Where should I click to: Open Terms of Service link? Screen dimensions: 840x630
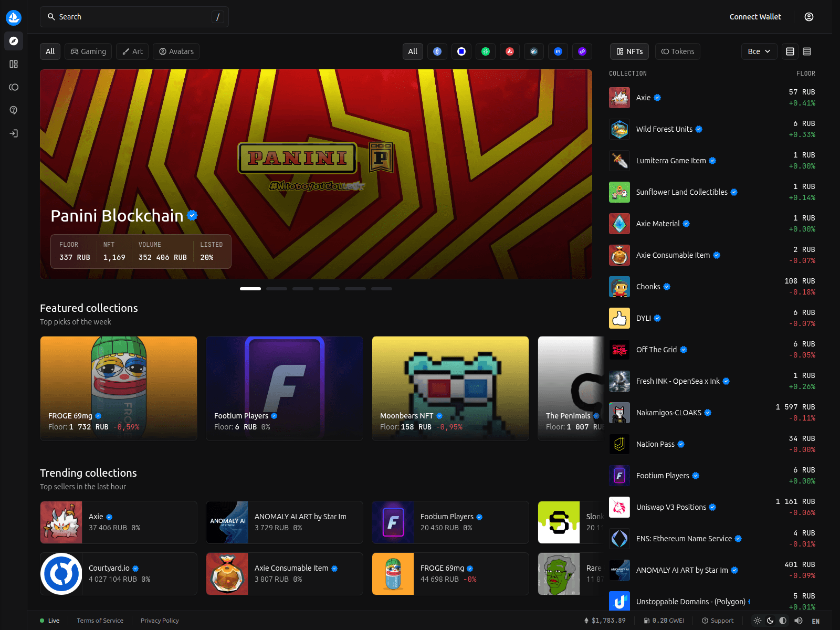pos(100,621)
